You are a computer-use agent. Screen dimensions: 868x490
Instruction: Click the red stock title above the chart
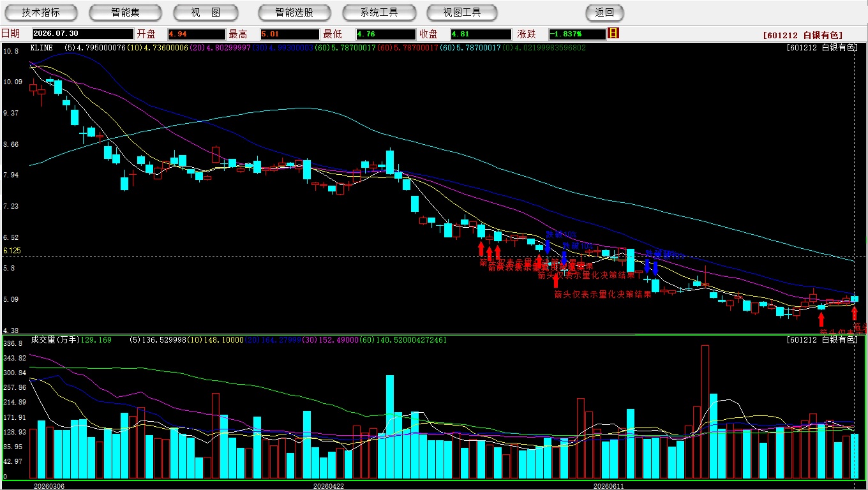tap(803, 35)
